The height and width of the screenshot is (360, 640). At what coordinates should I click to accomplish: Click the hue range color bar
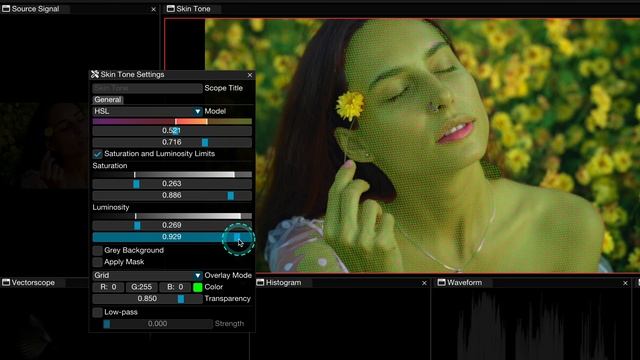(172, 121)
